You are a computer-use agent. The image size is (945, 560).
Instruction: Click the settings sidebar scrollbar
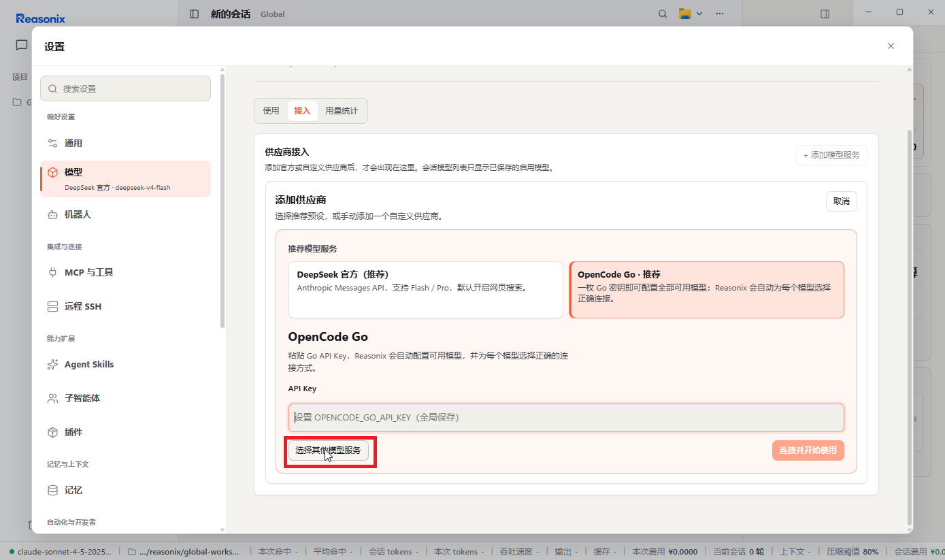click(222, 201)
